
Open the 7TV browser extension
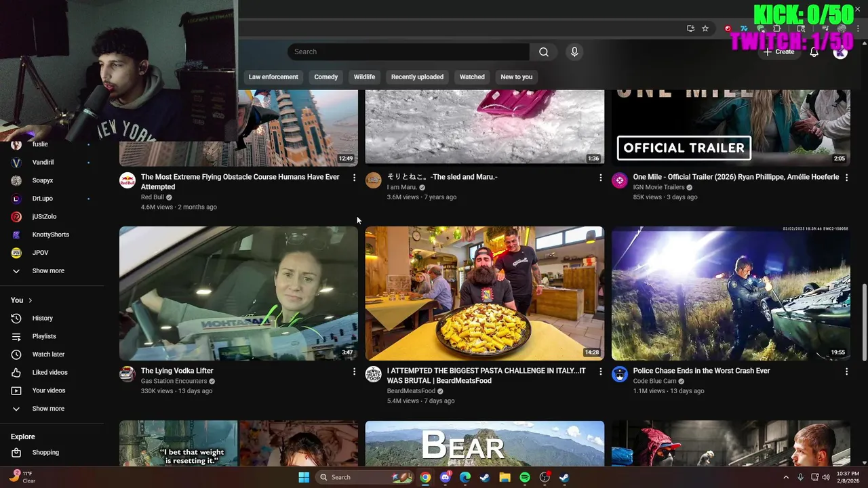pos(744,28)
